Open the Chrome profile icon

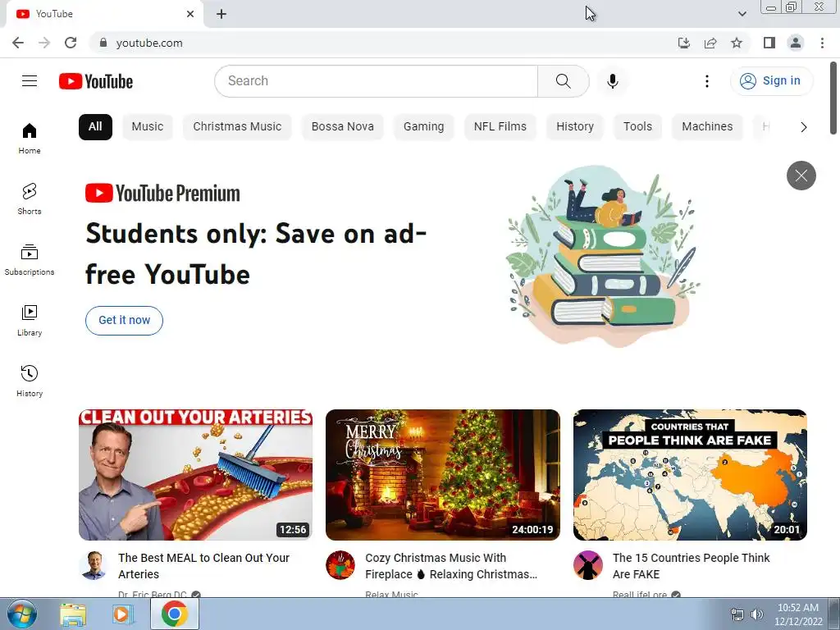click(x=796, y=43)
